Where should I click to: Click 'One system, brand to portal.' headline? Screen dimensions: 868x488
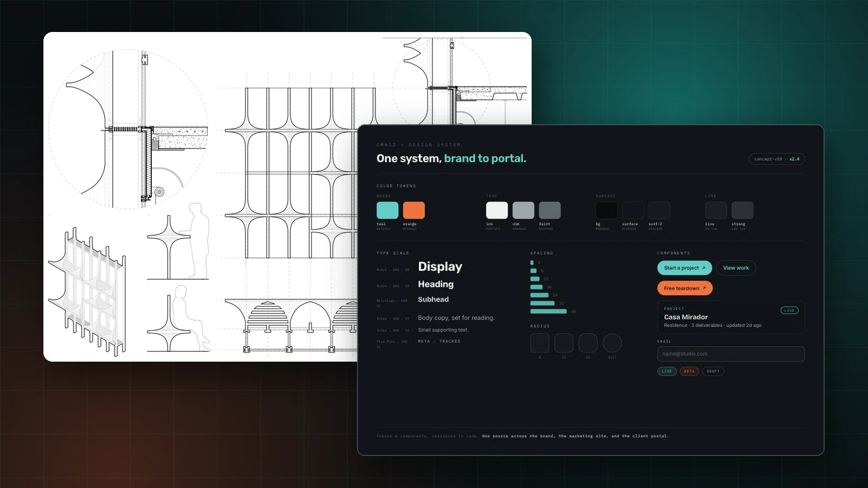[x=451, y=158]
